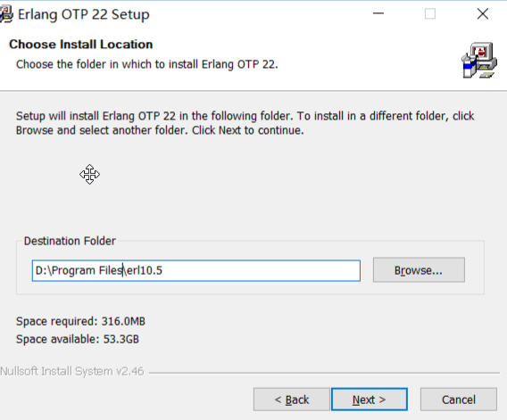Click the Destination Folder path input field
The image size is (507, 420).
pyautogui.click(x=196, y=270)
